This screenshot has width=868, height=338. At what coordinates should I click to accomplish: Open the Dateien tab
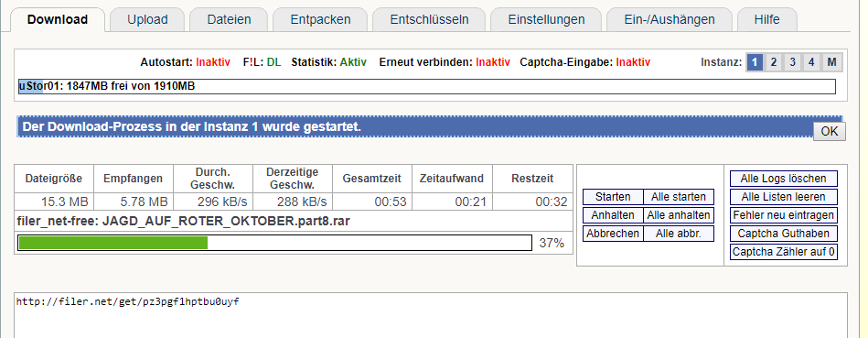pyautogui.click(x=230, y=20)
